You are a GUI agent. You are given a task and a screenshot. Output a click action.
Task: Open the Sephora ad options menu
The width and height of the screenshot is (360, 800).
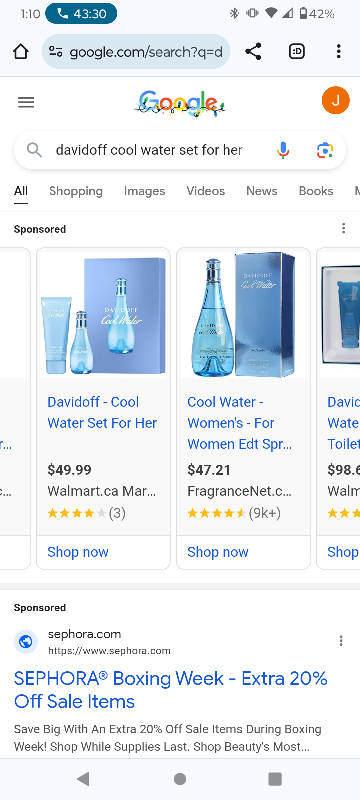tap(341, 641)
